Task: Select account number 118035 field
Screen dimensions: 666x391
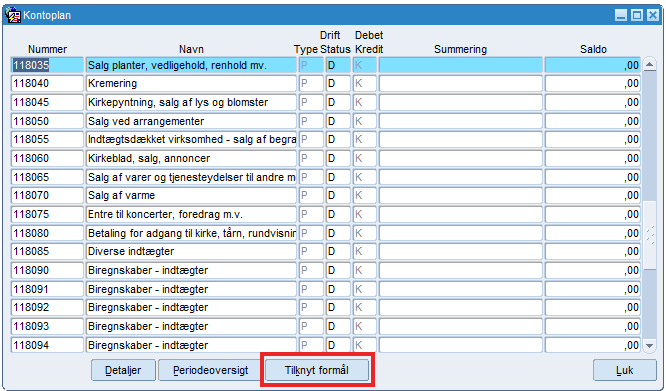Action: [47, 65]
